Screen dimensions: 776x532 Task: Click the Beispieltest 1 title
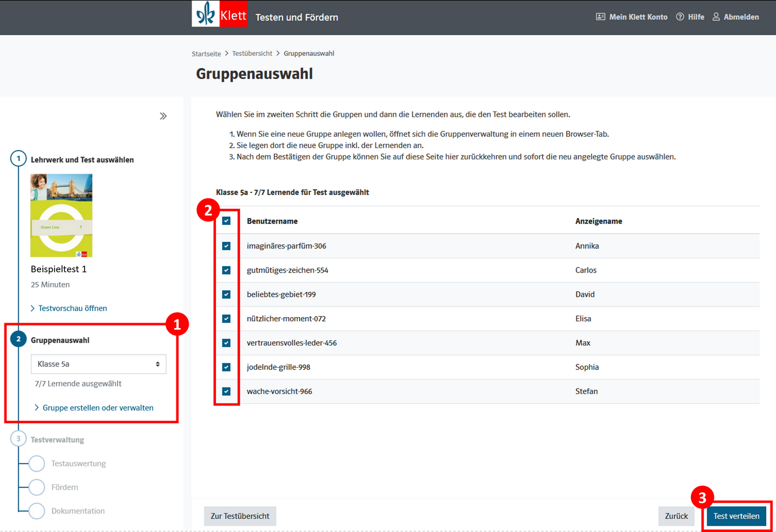click(59, 269)
